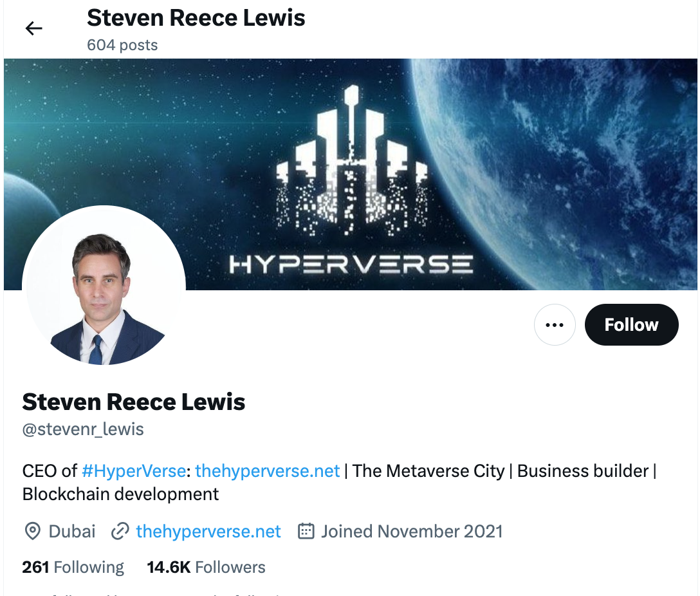Open the three-dot more options menu

pyautogui.click(x=555, y=324)
